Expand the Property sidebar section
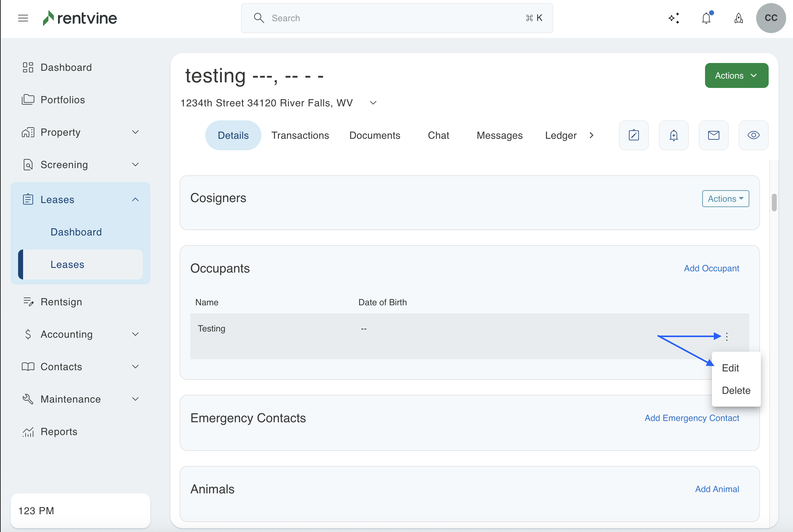The width and height of the screenshot is (793, 532). point(135,132)
